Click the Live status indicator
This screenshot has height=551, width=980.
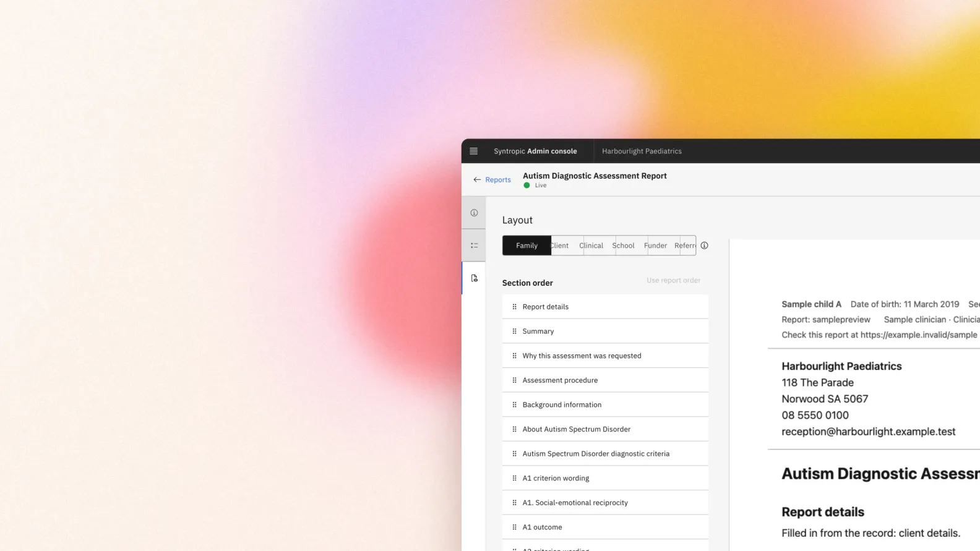tap(535, 186)
